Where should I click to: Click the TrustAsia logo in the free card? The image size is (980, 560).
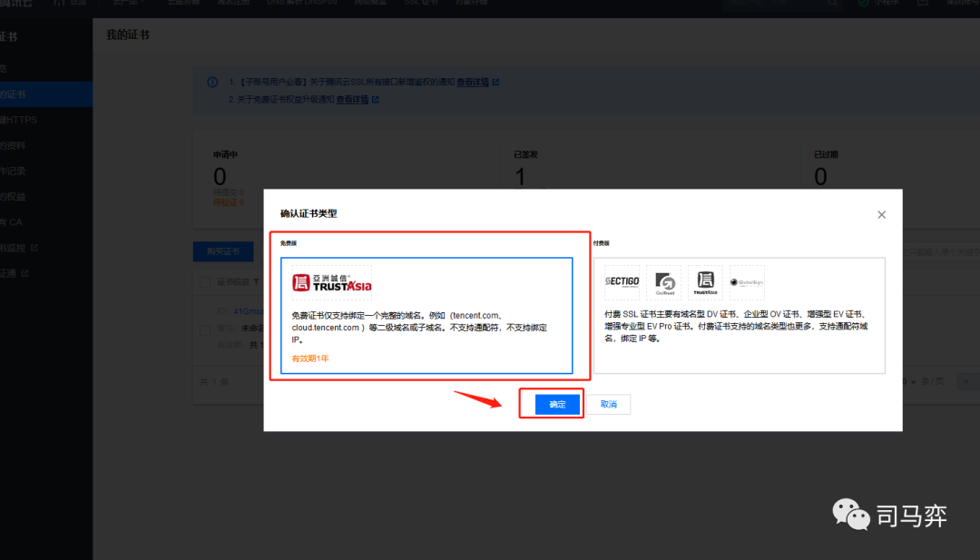click(332, 282)
